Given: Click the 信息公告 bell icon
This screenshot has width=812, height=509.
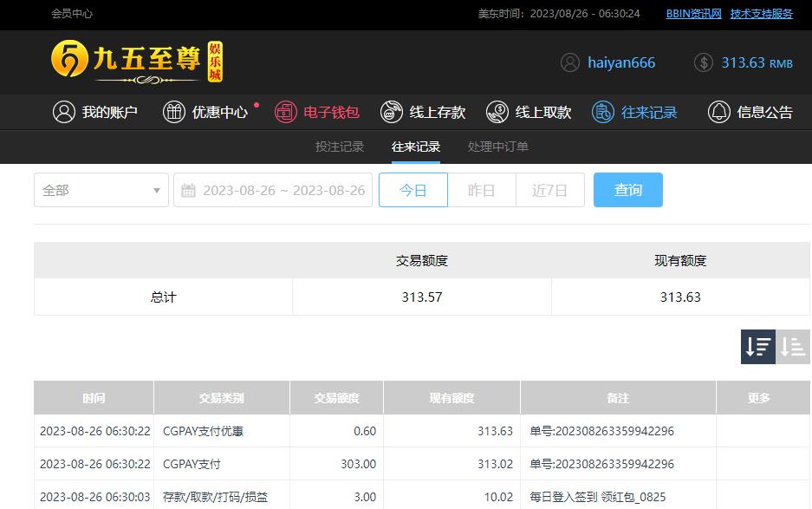Looking at the screenshot, I should click(x=718, y=112).
